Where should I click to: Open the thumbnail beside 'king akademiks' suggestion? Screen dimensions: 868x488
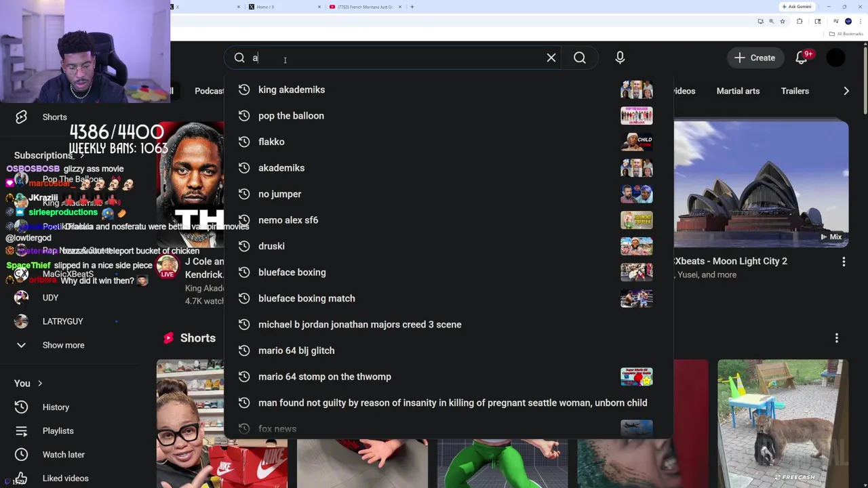636,89
